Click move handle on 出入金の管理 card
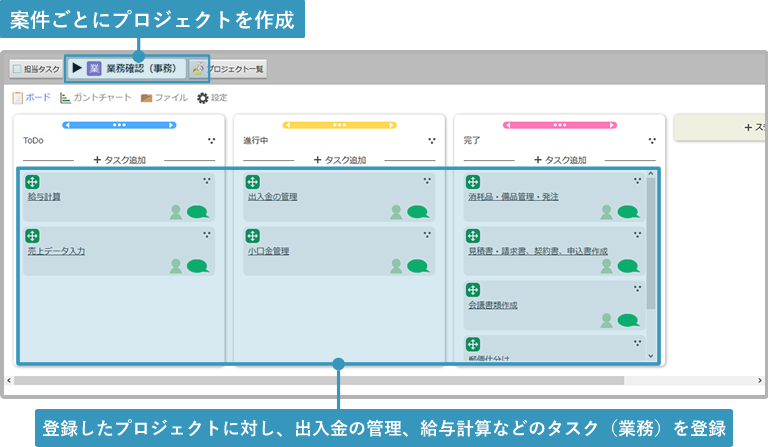This screenshot has width=768, height=447. [x=253, y=182]
